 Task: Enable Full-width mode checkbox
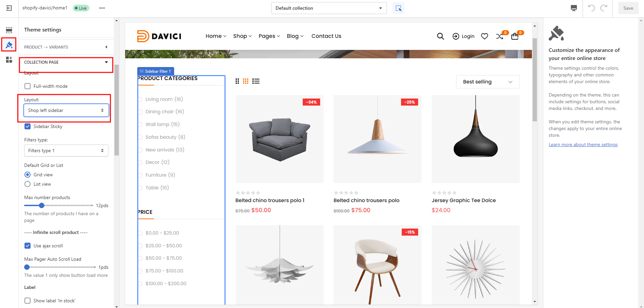click(28, 86)
